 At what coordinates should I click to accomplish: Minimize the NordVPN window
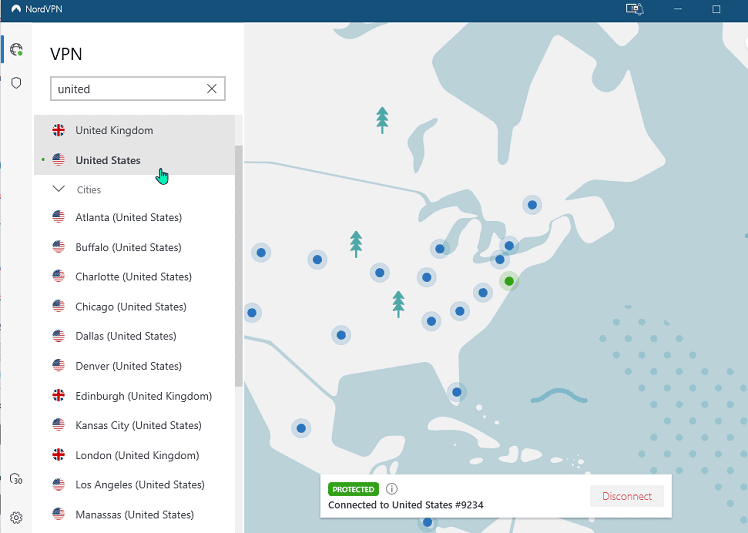point(678,9)
